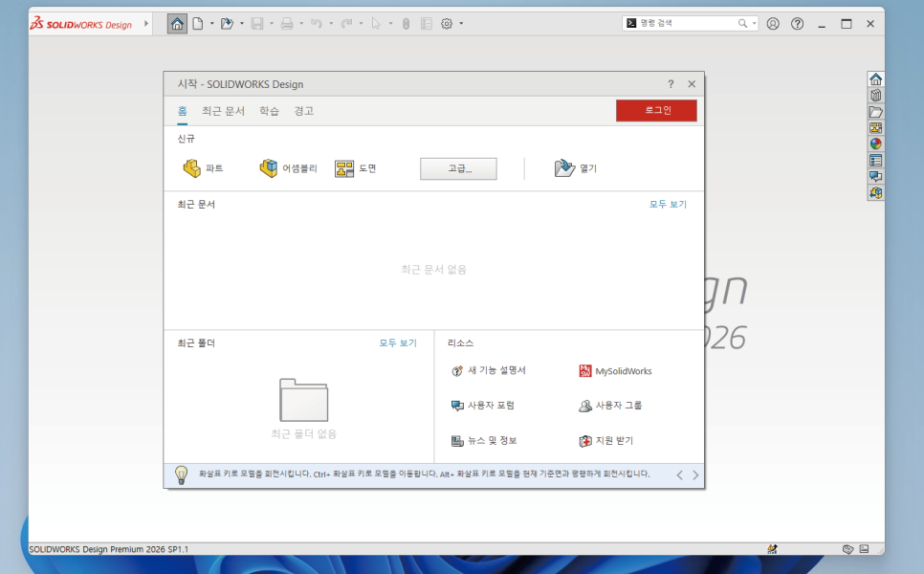Expand the Print dropdown arrow
The width and height of the screenshot is (924, 574).
pos(301,24)
